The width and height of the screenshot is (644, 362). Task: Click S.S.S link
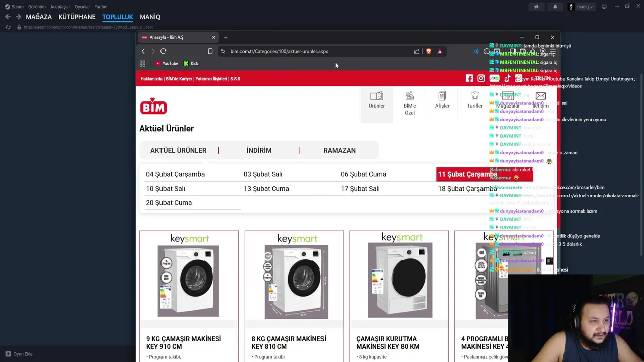pos(235,79)
